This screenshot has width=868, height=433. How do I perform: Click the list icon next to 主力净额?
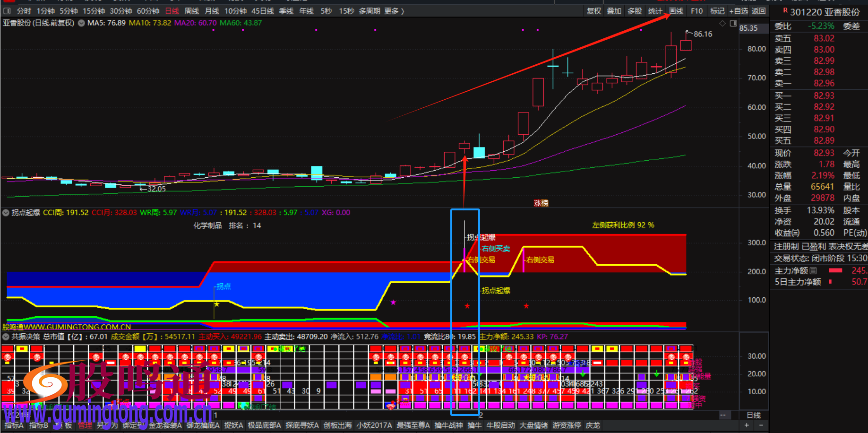(x=813, y=271)
